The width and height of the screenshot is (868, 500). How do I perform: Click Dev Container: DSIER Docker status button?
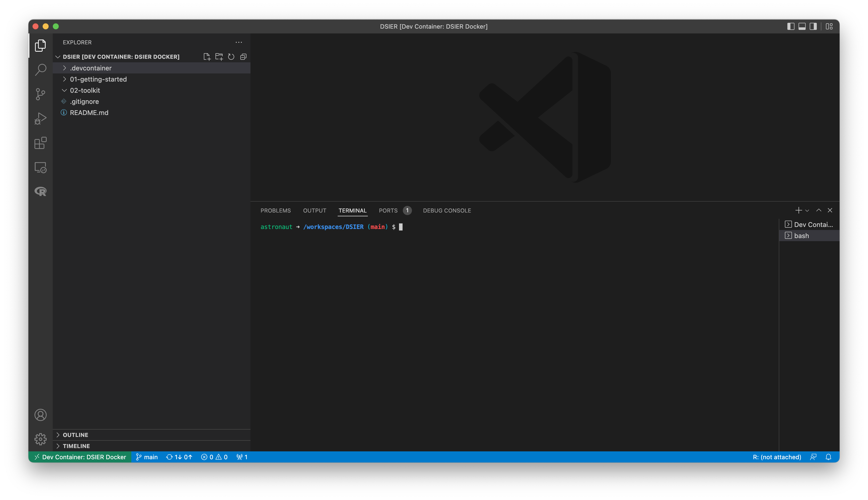(x=80, y=457)
